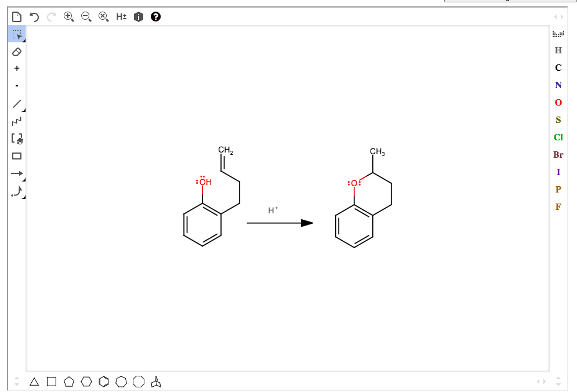Select the eraser tool
Screen dimensions: 577x392
pyautogui.click(x=17, y=52)
